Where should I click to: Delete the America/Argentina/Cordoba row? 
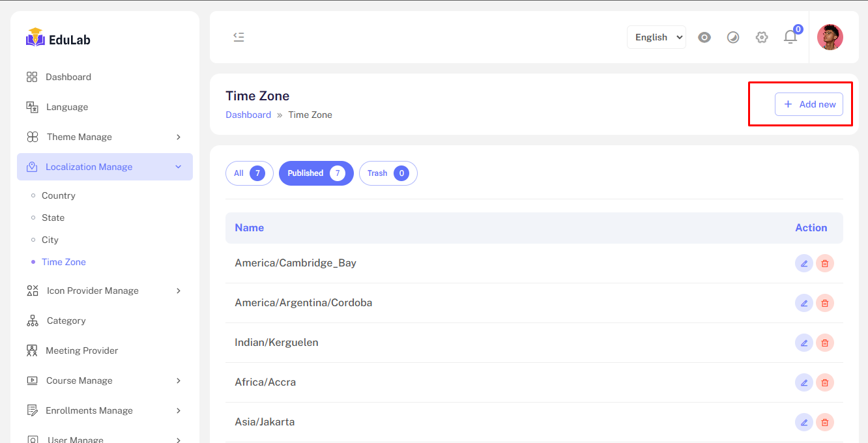824,303
